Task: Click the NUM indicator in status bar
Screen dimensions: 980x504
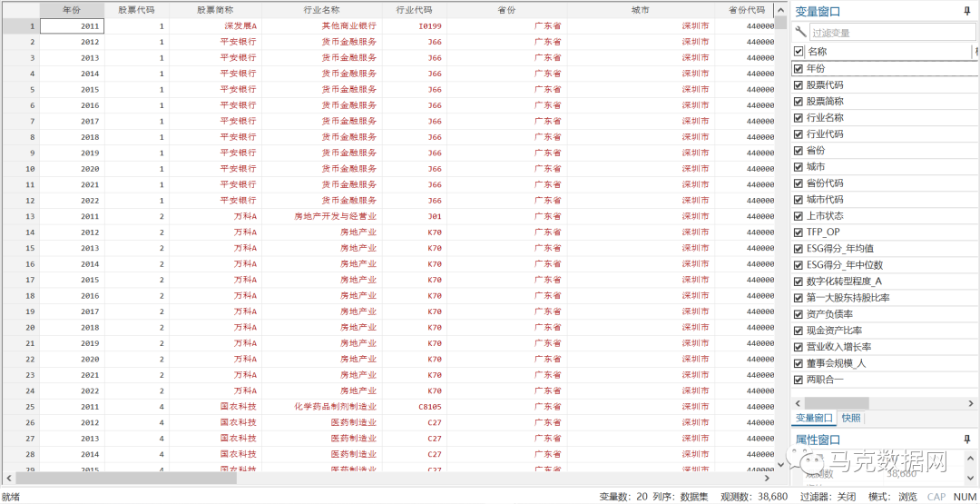Action: click(x=964, y=497)
